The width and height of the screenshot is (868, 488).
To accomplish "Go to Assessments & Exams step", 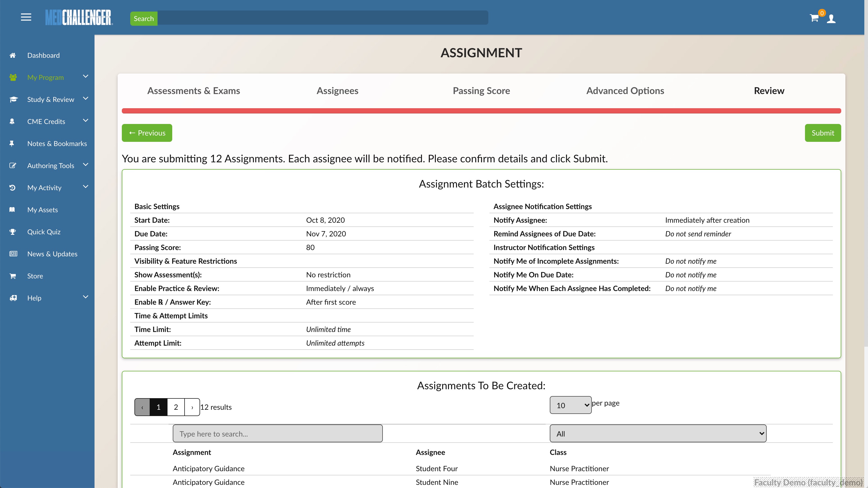I will 194,91.
